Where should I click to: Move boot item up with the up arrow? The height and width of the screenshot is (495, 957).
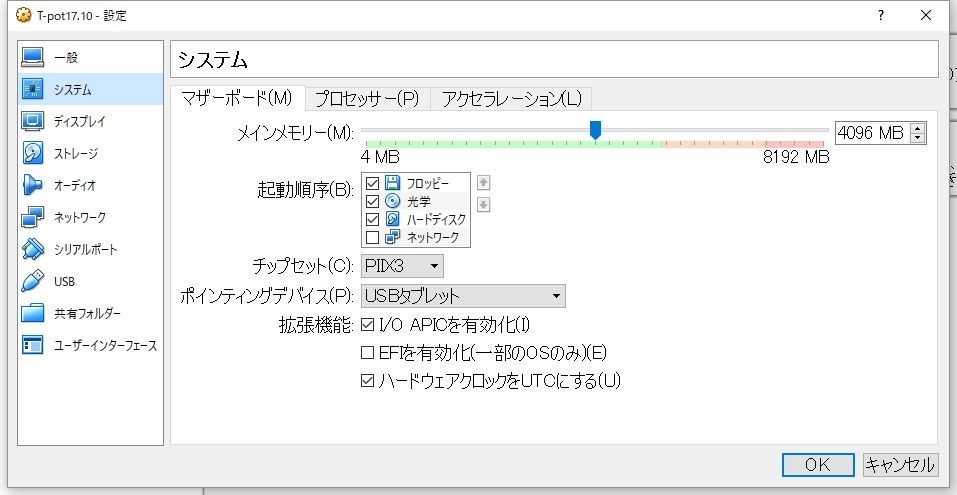tap(483, 182)
